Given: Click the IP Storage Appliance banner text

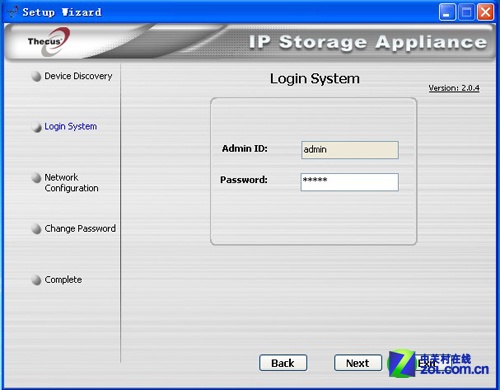Looking at the screenshot, I should pos(368,42).
